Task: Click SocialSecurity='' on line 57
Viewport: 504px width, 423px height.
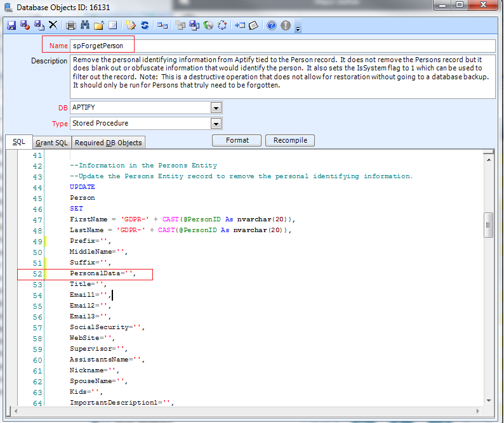Action: (x=107, y=327)
